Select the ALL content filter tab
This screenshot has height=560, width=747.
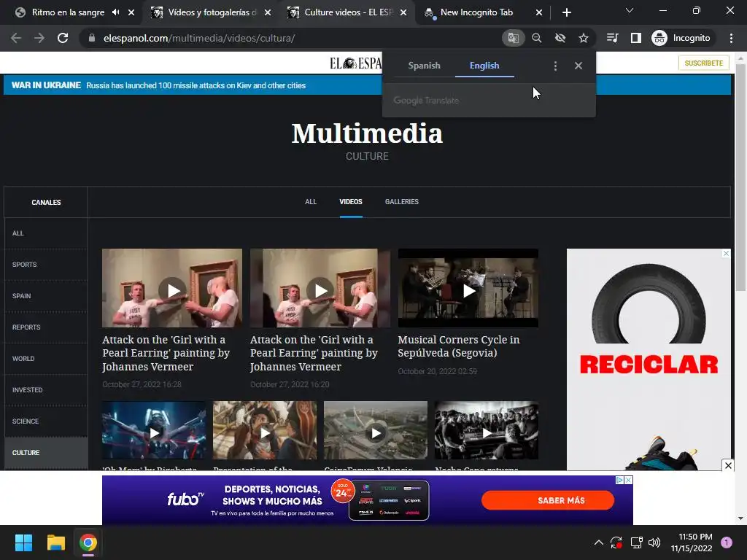point(311,202)
